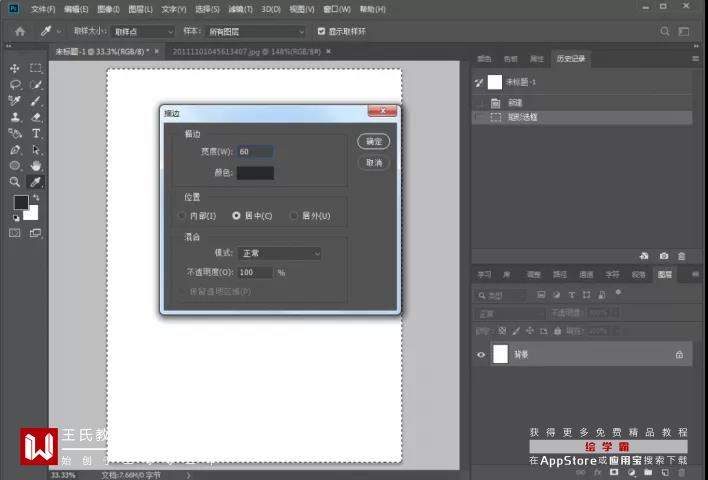
Task: Select the Spot Healing Brush tool
Action: click(x=14, y=101)
